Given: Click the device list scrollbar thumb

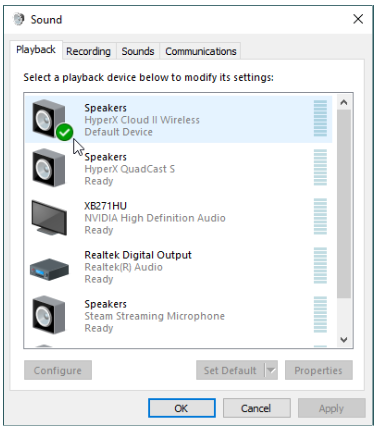Looking at the screenshot, I should click(x=344, y=204).
